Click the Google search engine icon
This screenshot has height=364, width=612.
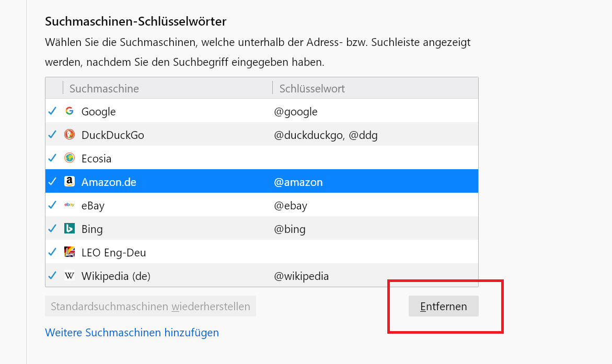69,111
